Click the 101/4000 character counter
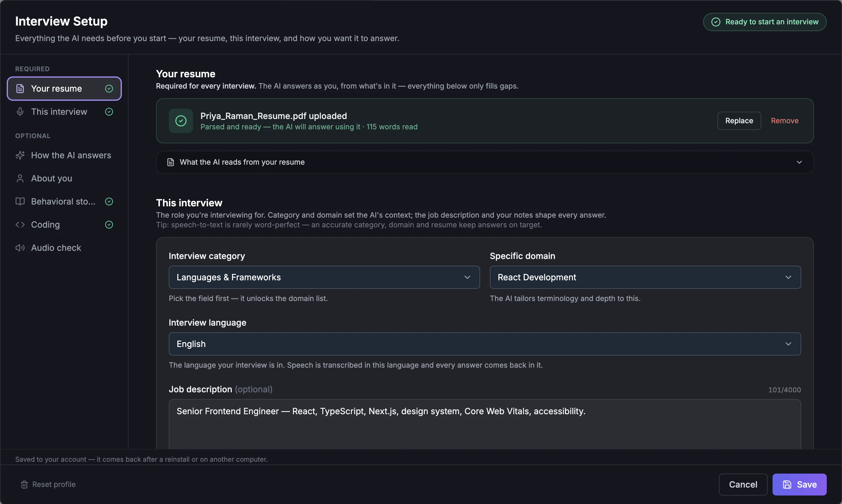 (784, 390)
